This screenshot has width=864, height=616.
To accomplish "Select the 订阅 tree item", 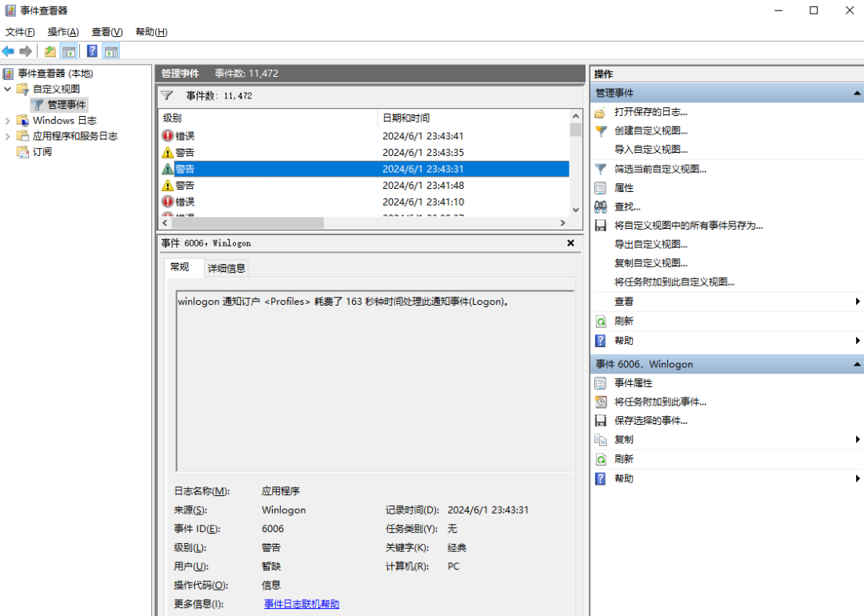I will [42, 151].
